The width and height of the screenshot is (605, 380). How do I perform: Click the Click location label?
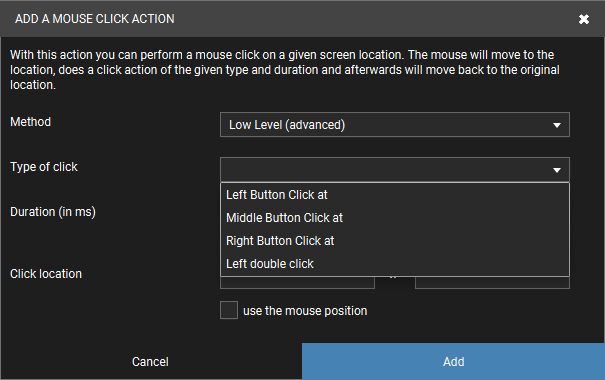pyautogui.click(x=46, y=274)
